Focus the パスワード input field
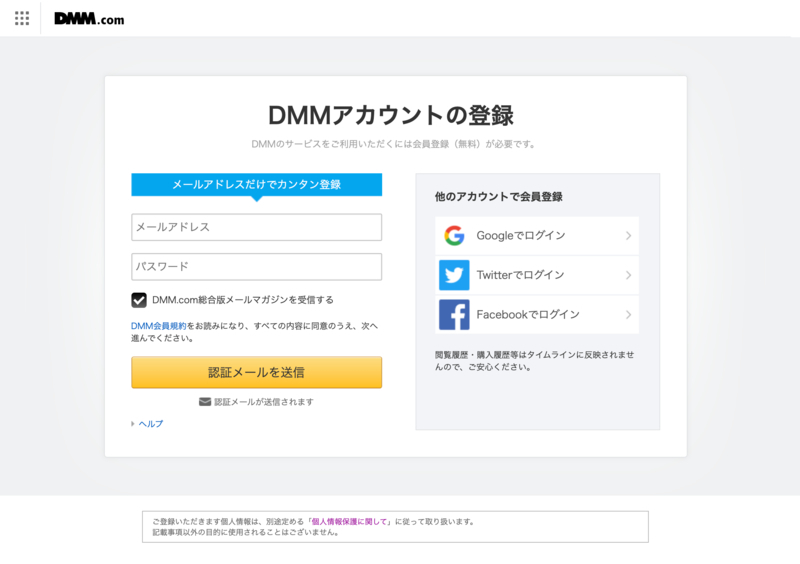Image resolution: width=800 pixels, height=564 pixels. coord(257,266)
